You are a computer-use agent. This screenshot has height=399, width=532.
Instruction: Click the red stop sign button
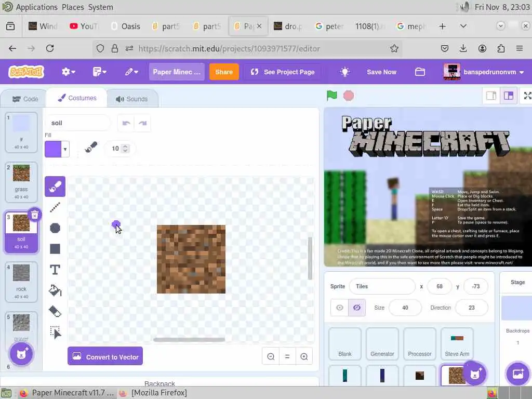click(x=349, y=96)
